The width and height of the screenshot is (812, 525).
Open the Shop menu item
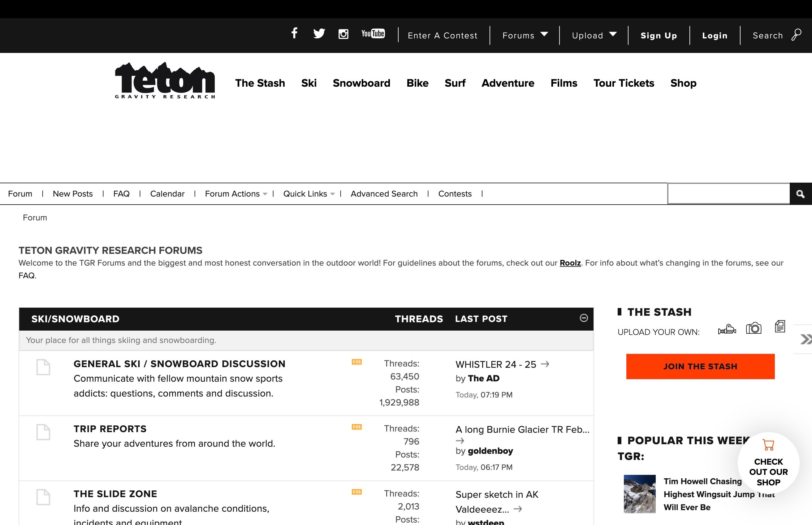click(684, 83)
